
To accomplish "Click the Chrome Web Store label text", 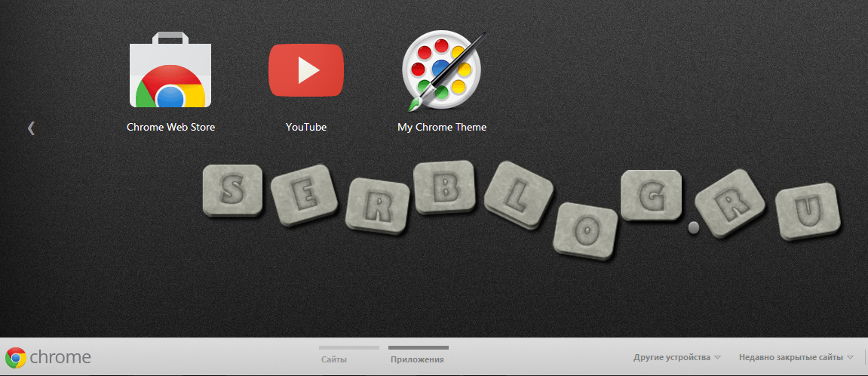I will tap(170, 127).
